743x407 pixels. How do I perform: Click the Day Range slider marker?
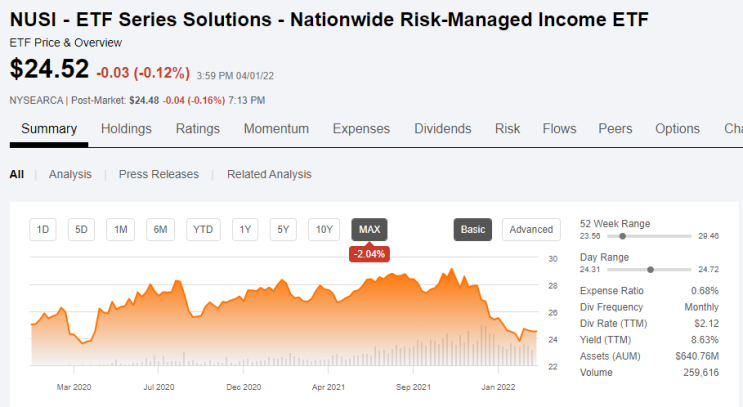651,270
